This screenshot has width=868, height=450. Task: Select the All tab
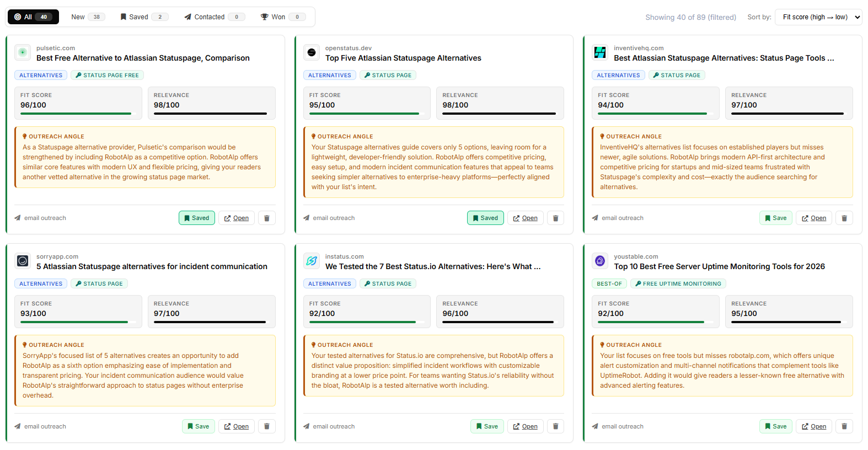pyautogui.click(x=33, y=17)
